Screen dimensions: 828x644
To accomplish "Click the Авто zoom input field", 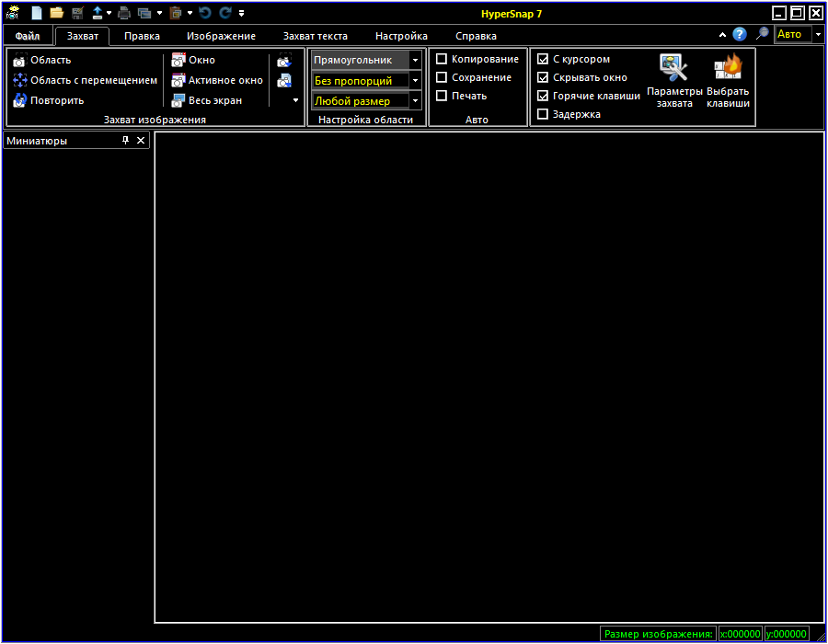I will (x=794, y=34).
